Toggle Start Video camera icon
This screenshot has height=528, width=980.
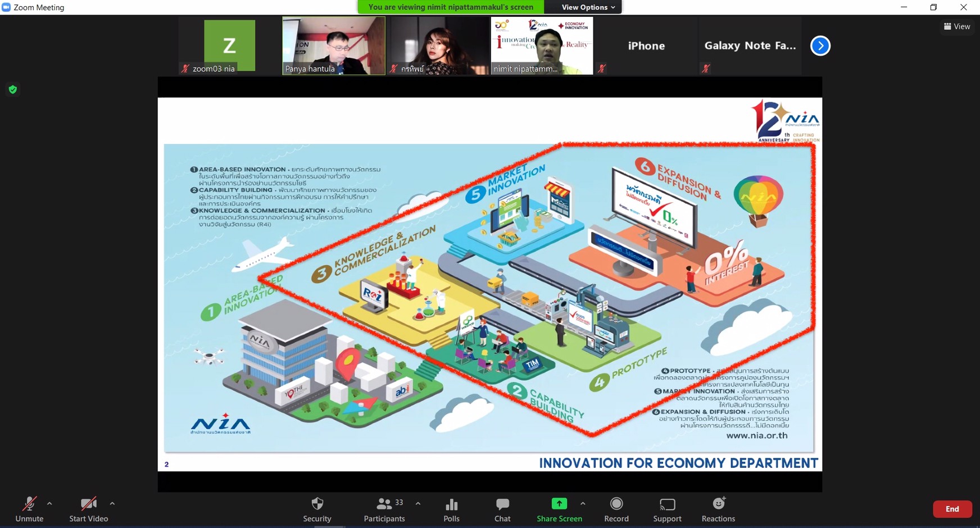coord(88,504)
